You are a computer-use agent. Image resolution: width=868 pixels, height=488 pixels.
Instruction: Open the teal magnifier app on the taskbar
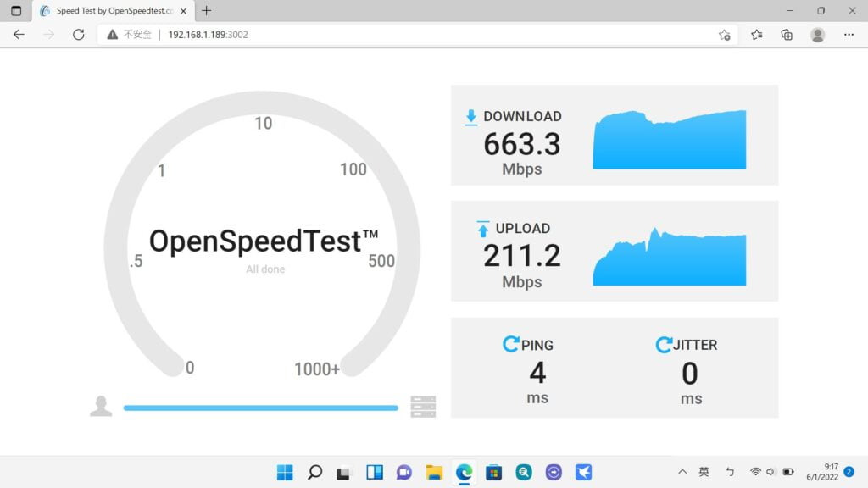click(524, 472)
